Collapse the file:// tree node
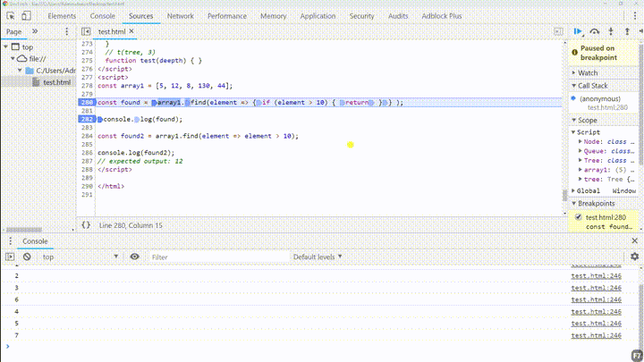This screenshot has height=362, width=644. point(13,59)
